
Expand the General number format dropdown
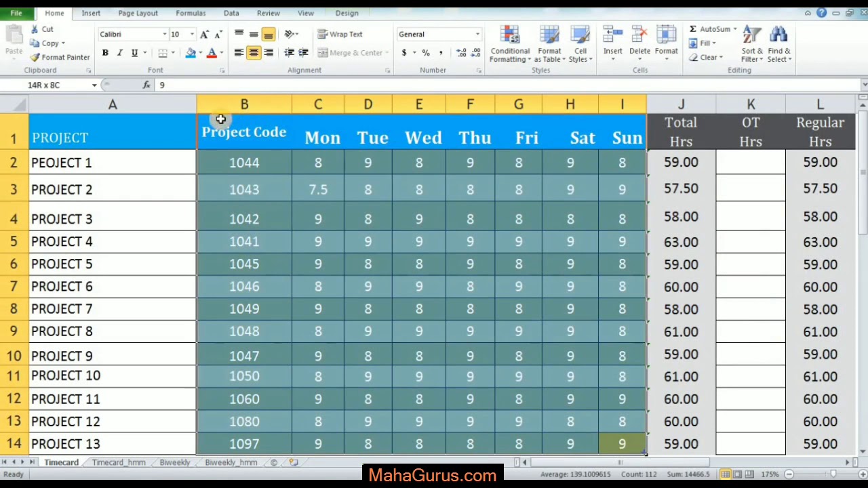tap(477, 34)
